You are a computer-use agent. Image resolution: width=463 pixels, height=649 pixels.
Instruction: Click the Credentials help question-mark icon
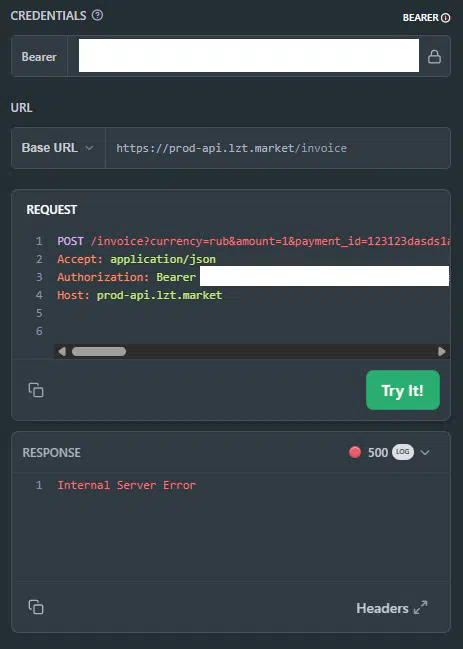[x=97, y=15]
